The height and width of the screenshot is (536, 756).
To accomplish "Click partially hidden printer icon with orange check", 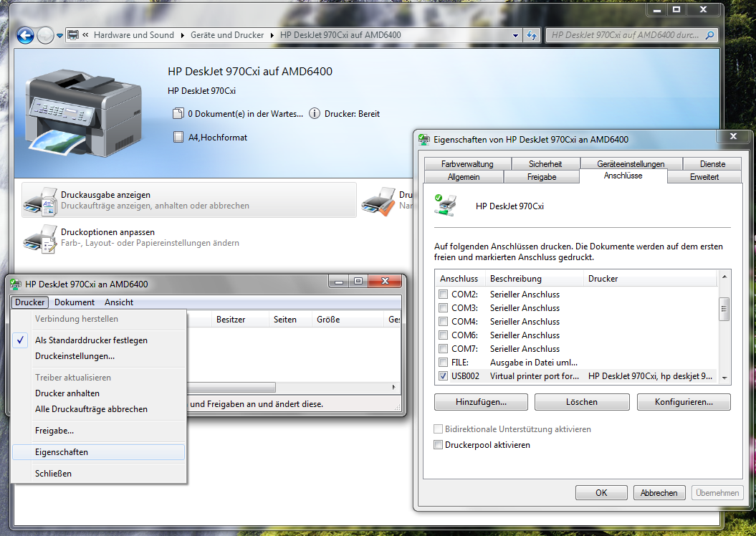I will coord(378,201).
